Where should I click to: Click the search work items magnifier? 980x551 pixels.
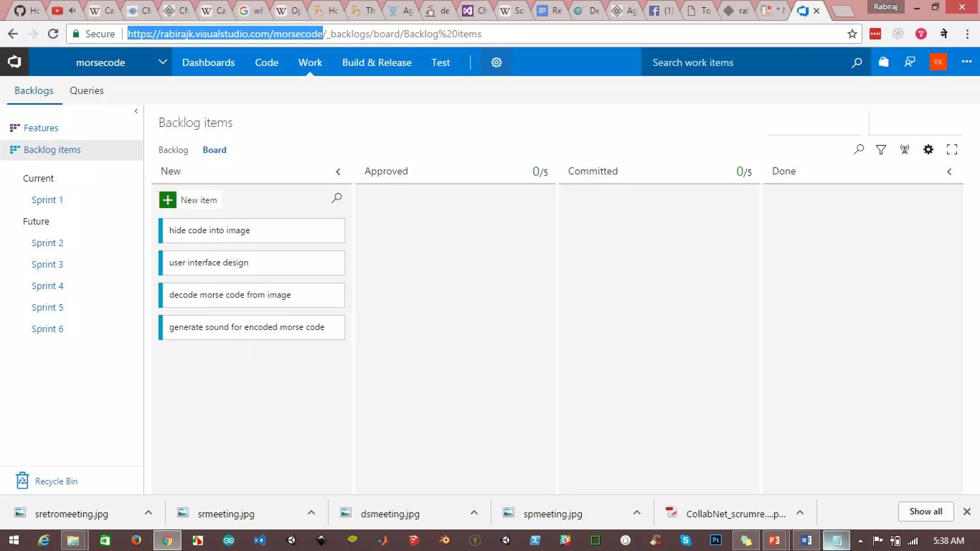tap(857, 63)
